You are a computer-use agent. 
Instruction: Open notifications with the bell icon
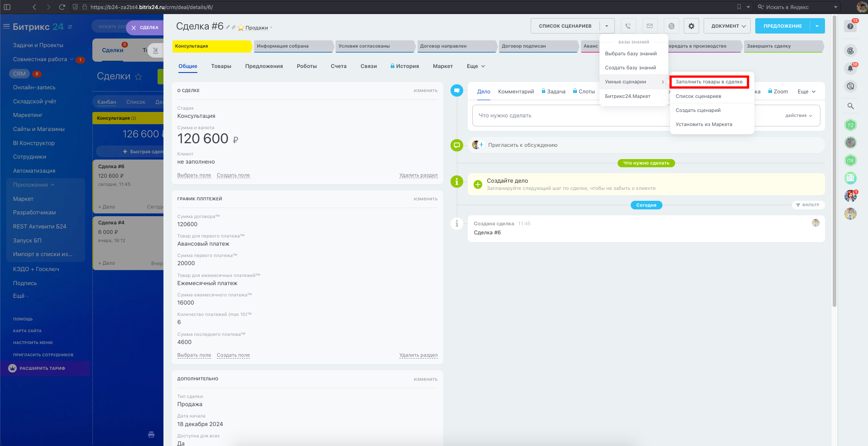coord(850,68)
